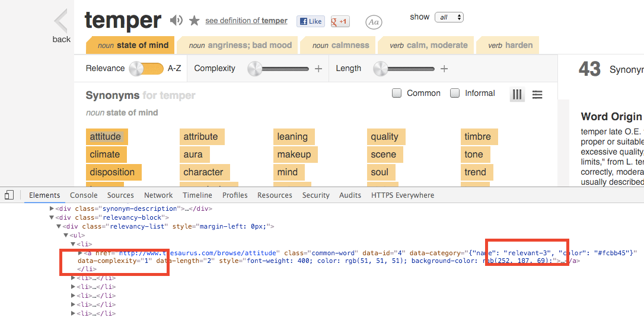Click the synonym 'character'
This screenshot has height=318, width=644.
(205, 172)
